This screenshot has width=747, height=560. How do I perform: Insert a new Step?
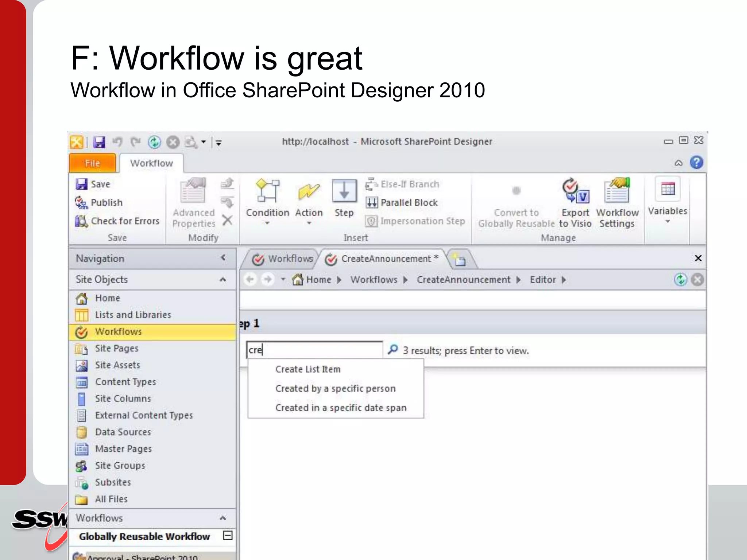coord(344,199)
